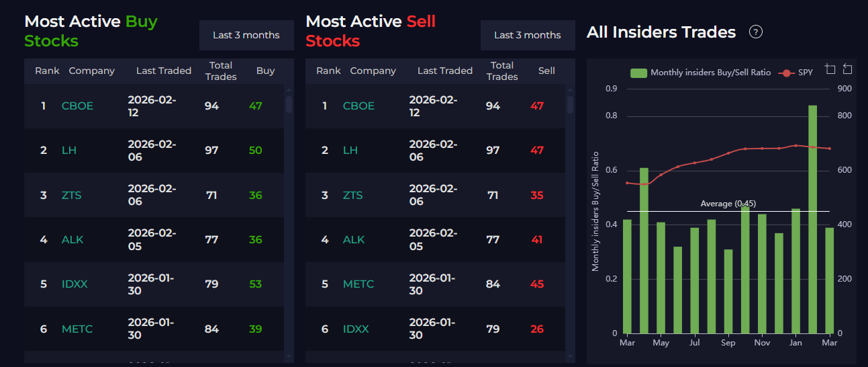Open IDXX in the Buy Stocks list

click(75, 284)
